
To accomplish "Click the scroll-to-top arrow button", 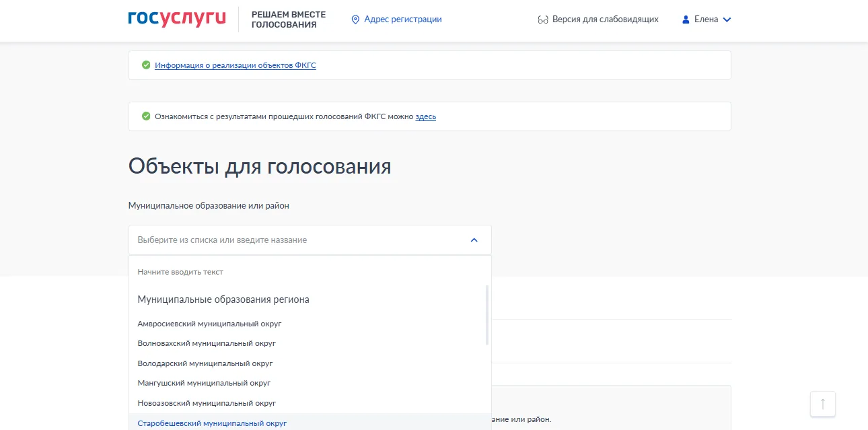I will pyautogui.click(x=822, y=404).
